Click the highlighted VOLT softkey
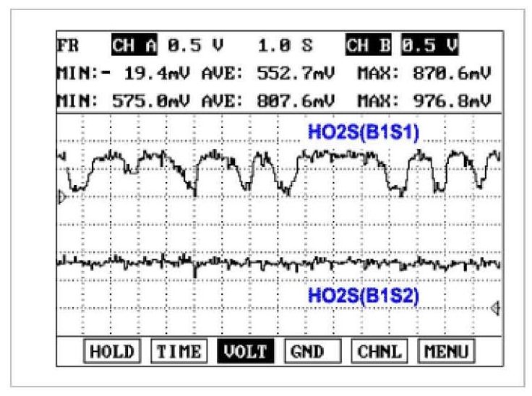The width and height of the screenshot is (532, 396). point(245,352)
